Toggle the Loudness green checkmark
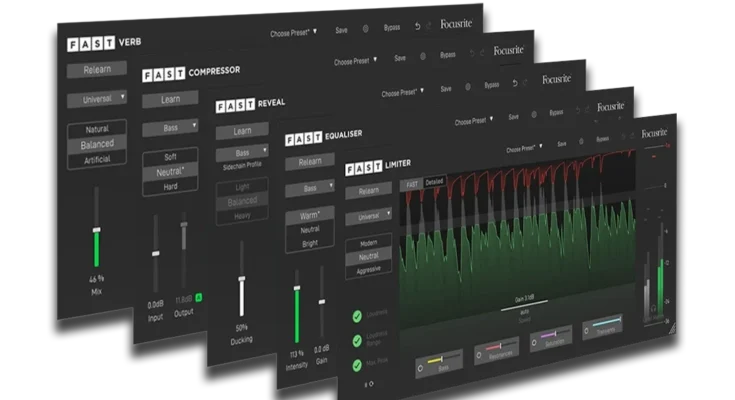735x400 pixels. tap(357, 317)
